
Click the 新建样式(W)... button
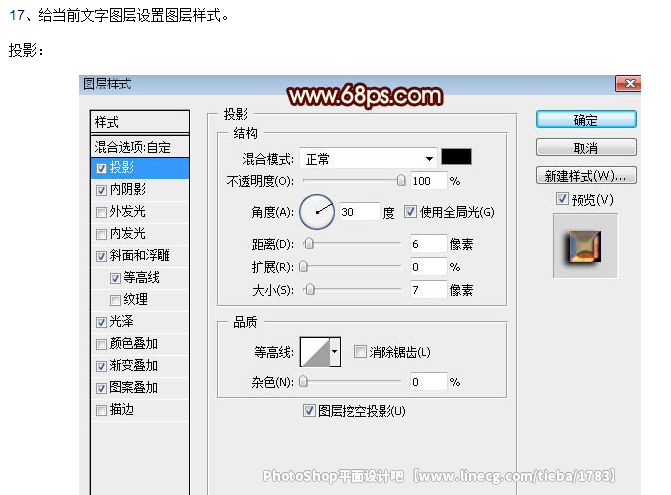pos(586,175)
